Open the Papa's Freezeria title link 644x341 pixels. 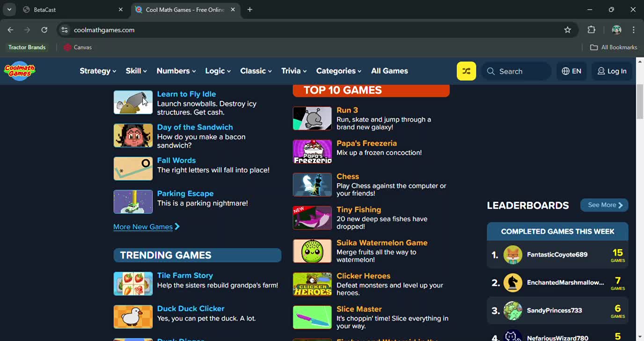tap(366, 143)
